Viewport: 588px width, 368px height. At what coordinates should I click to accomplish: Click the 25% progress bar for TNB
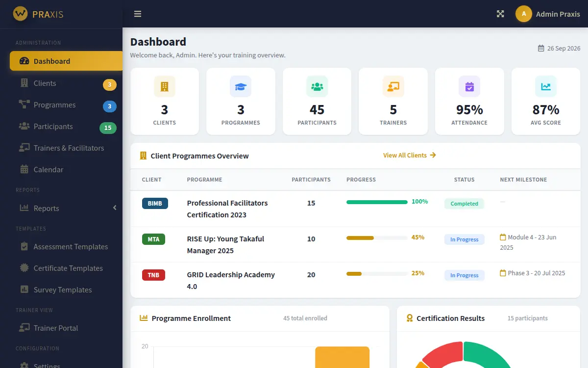coord(377,274)
